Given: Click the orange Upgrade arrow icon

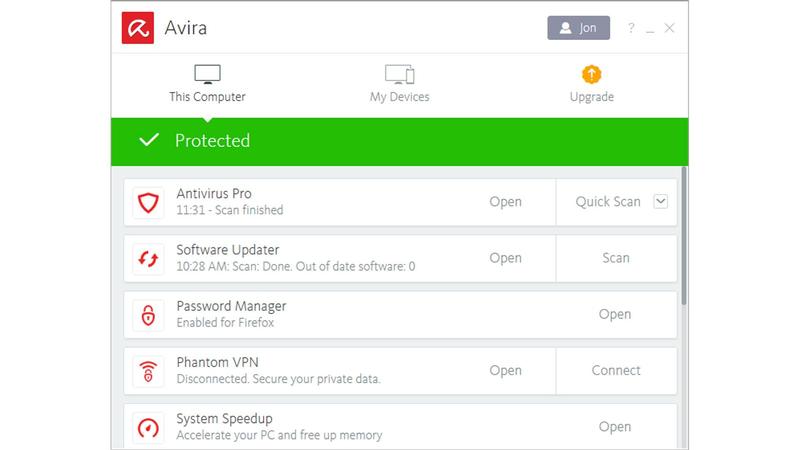Looking at the screenshot, I should pyautogui.click(x=591, y=74).
